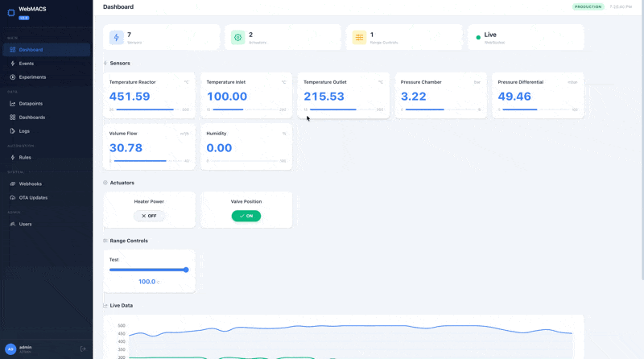
Task: Open the Pressure Differential sensor card
Action: point(538,96)
